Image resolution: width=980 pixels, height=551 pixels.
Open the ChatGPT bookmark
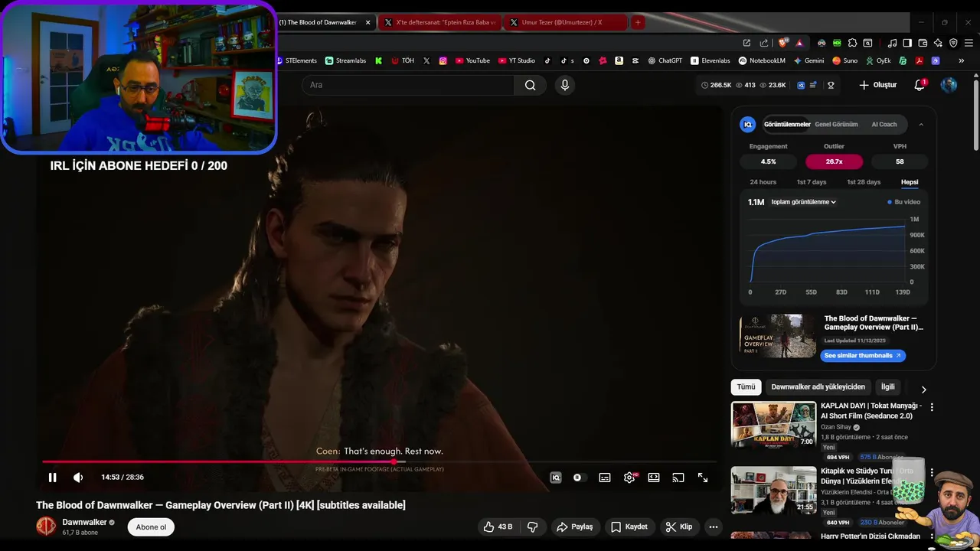665,60
